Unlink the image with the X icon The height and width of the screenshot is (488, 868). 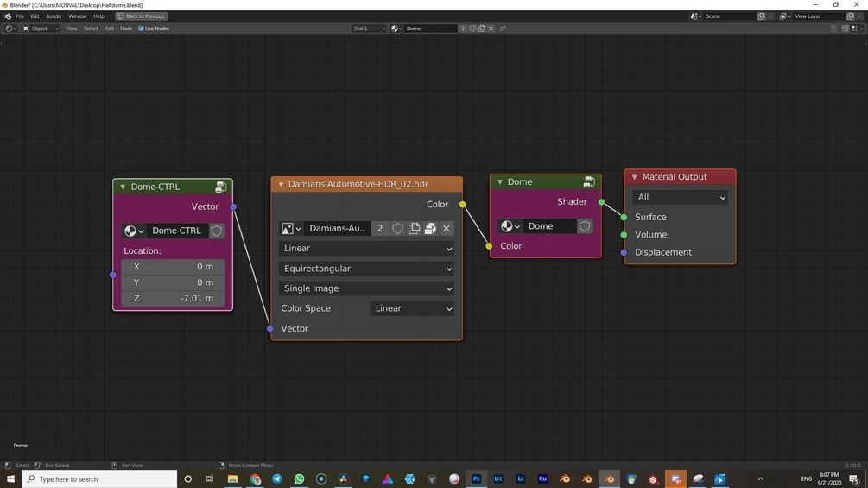coord(447,229)
